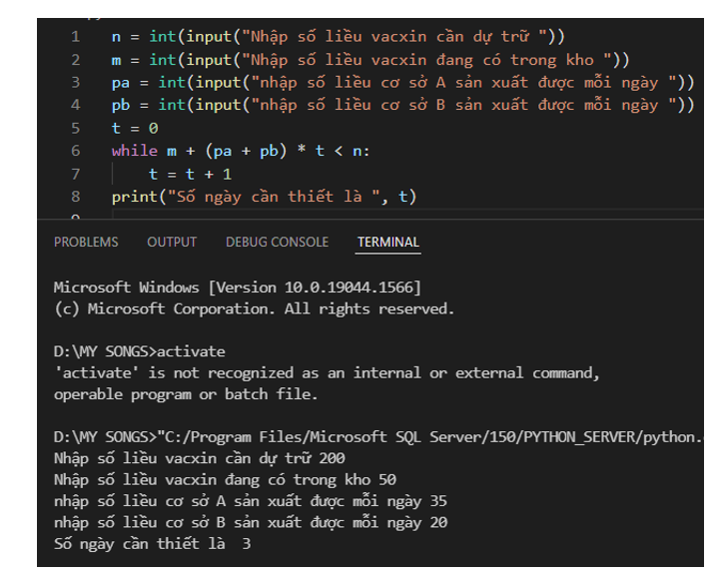Place cursor on 'n = int(input' code line
Image resolution: width=728 pixels, height=578 pixels.
pyautogui.click(x=338, y=37)
